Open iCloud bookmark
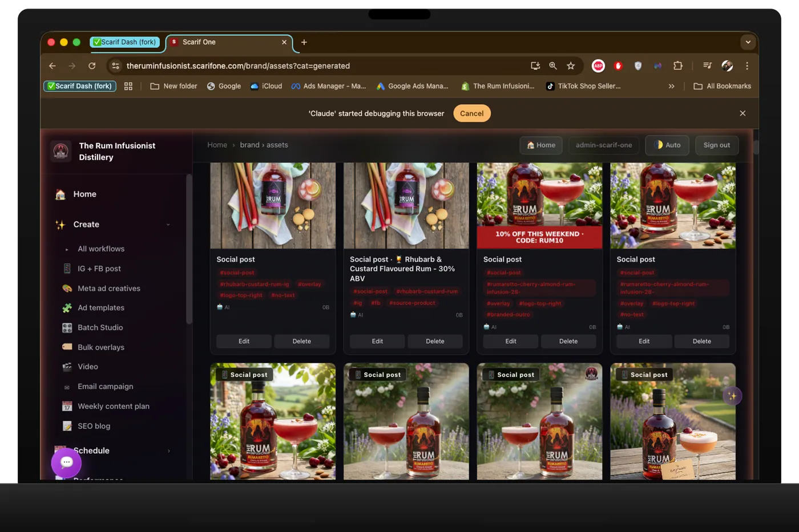 (266, 86)
